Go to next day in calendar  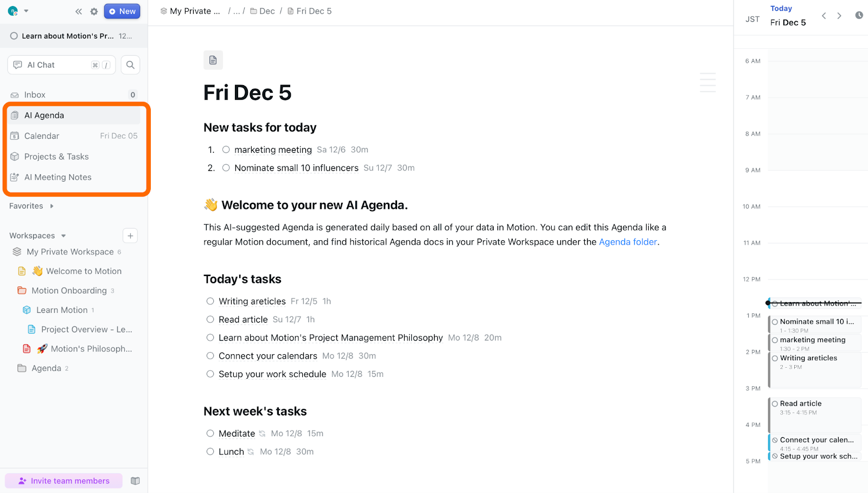point(839,16)
